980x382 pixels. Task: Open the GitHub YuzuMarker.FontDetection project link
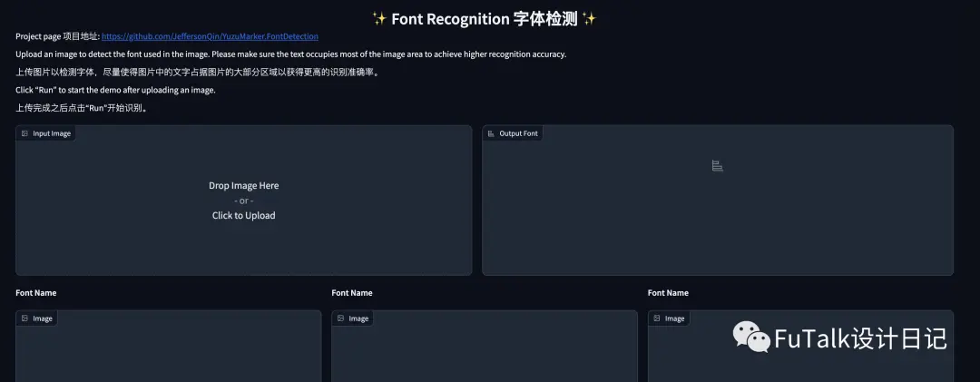(210, 36)
